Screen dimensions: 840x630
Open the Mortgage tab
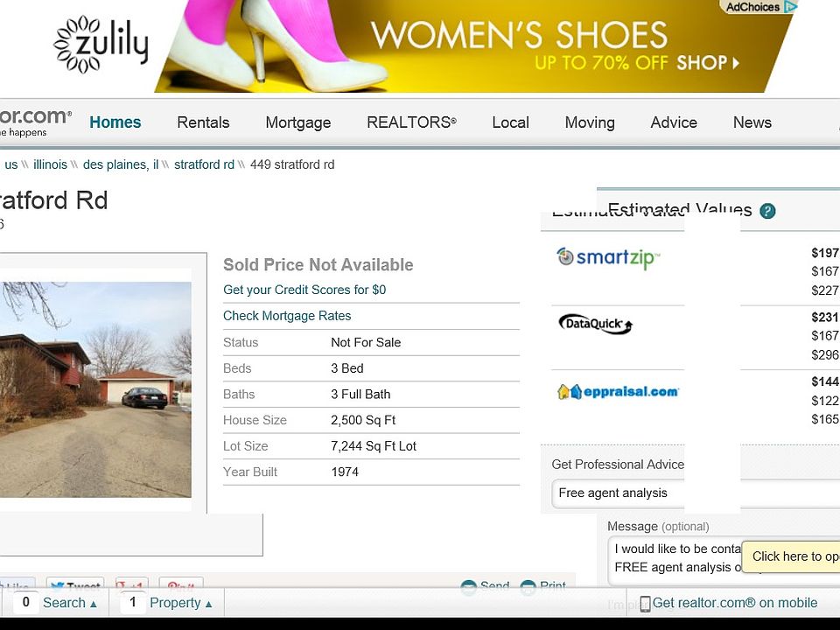coord(297,122)
